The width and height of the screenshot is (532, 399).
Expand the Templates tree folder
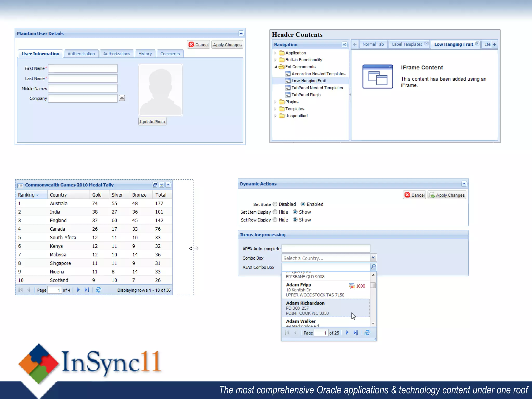pyautogui.click(x=275, y=109)
